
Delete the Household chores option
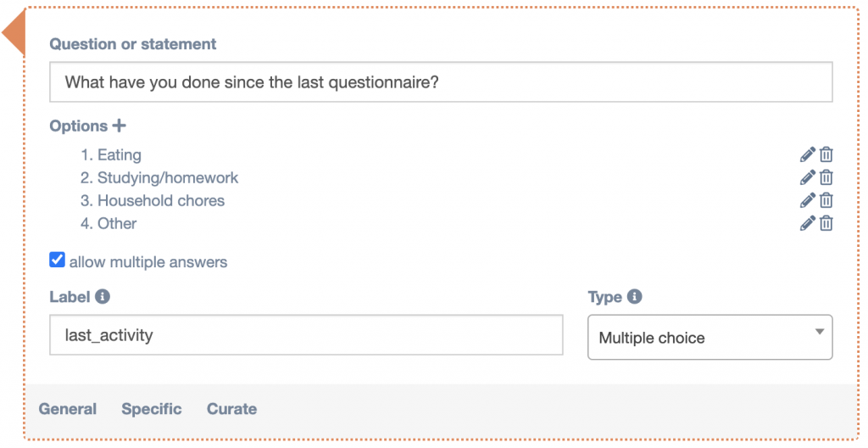pos(826,200)
